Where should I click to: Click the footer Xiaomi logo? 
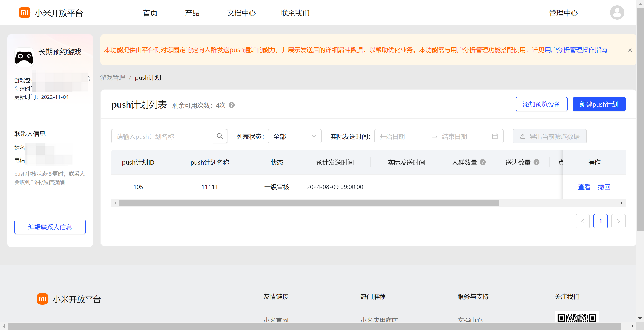[x=42, y=299]
